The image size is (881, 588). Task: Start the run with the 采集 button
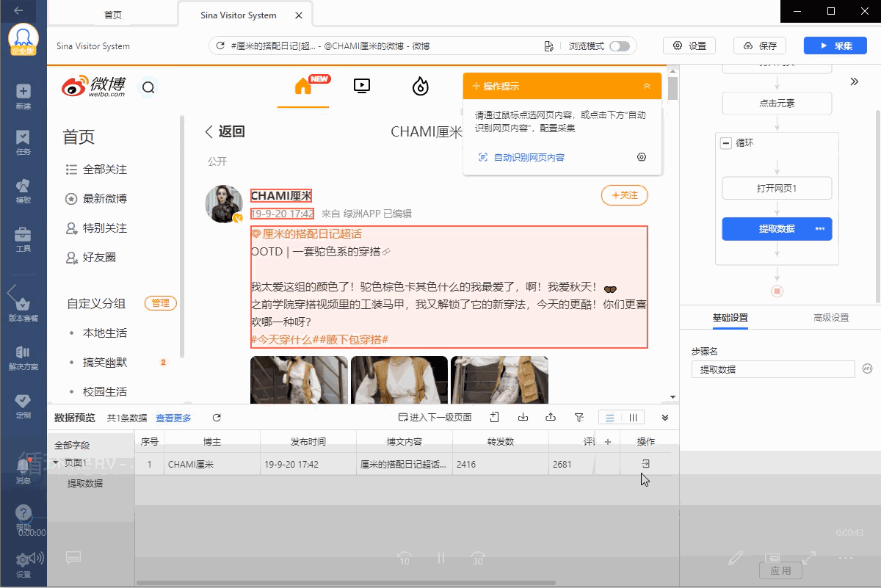(x=835, y=46)
